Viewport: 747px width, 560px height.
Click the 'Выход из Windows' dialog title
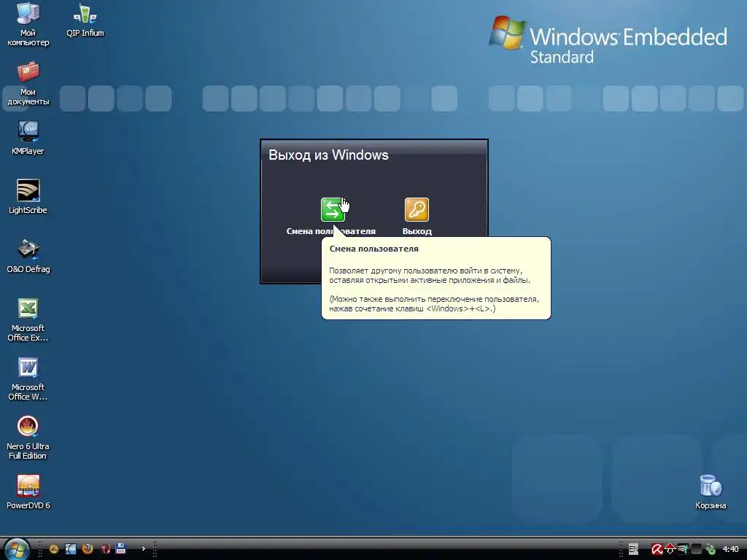328,155
